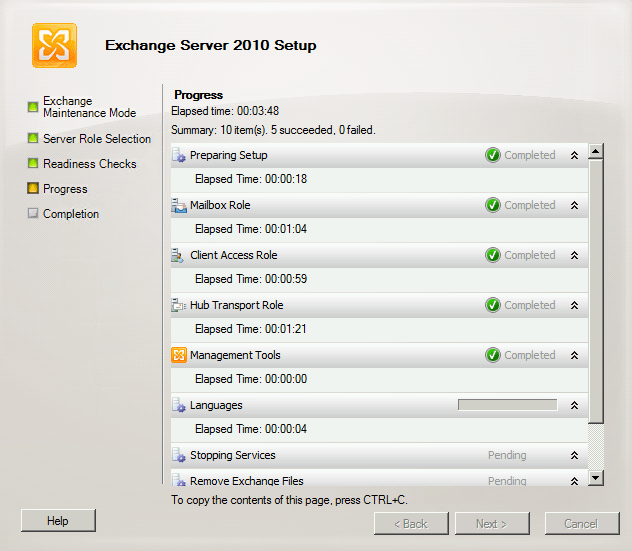632x551 pixels.
Task: Expand the Remove Exchange Files section
Action: pyautogui.click(x=574, y=481)
